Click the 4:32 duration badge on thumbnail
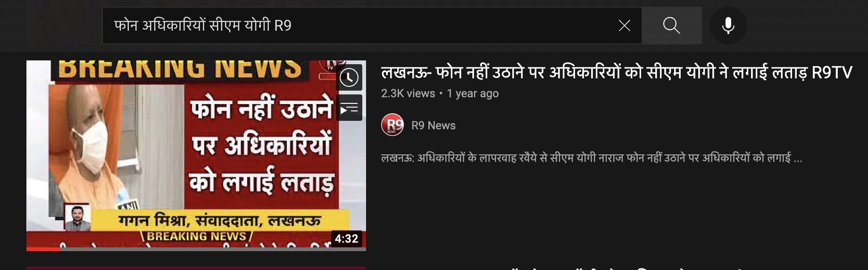Image resolution: width=868 pixels, height=270 pixels. tap(347, 239)
